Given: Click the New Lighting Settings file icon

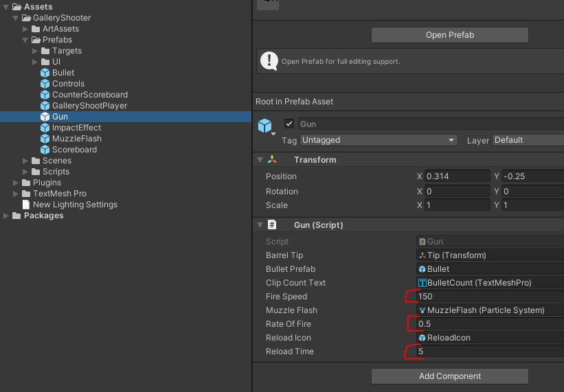Looking at the screenshot, I should (26, 205).
